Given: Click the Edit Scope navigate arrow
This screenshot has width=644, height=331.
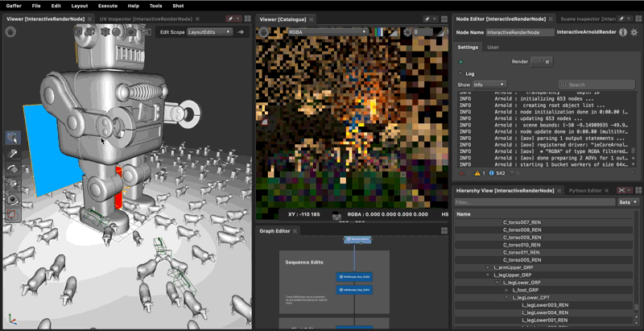Looking at the screenshot, I should click(x=241, y=32).
